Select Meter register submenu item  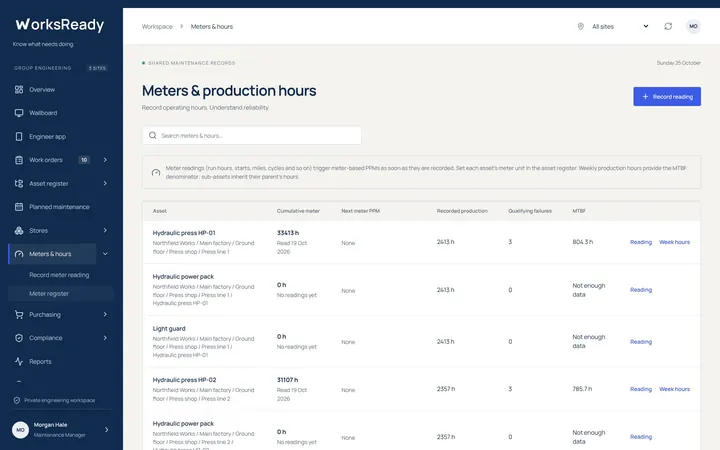(61, 294)
